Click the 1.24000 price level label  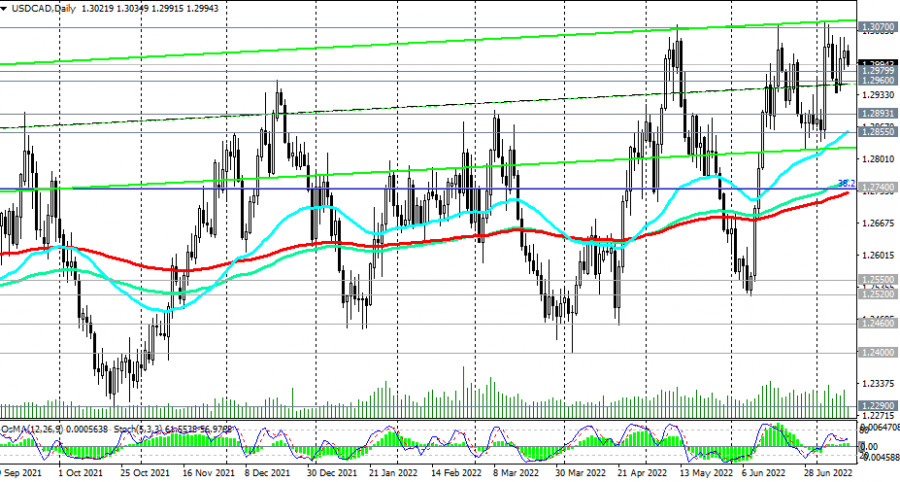[x=878, y=352]
